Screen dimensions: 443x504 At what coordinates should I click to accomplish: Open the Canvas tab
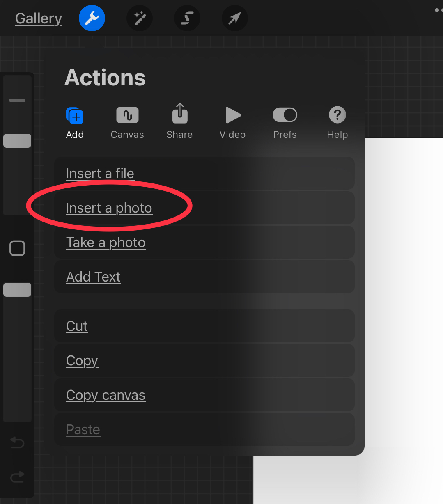pos(127,122)
